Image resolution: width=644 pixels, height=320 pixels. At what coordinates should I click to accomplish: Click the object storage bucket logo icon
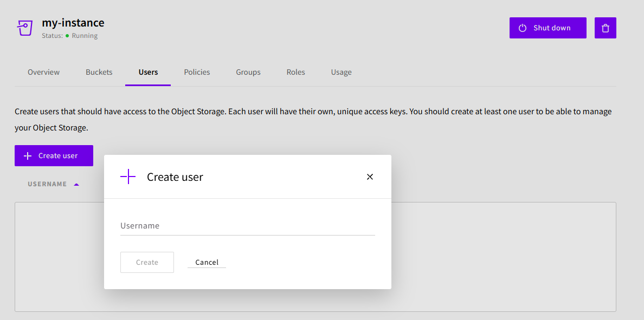coord(25,27)
